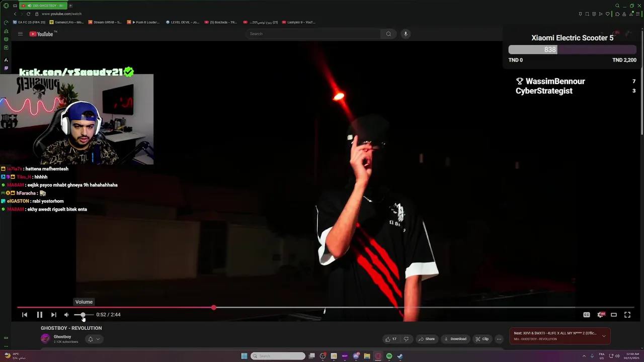Open File Explorer from the taskbar
This screenshot has height=362, width=644.
coord(367,356)
